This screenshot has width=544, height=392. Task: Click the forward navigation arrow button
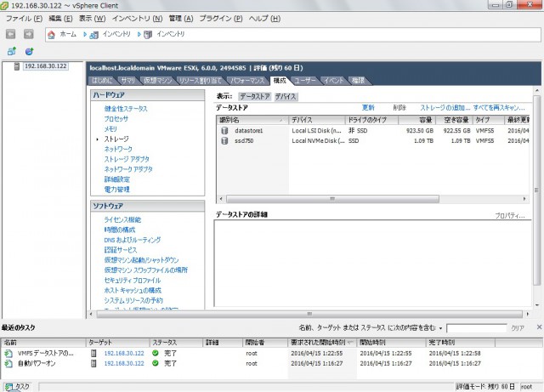tap(29, 35)
